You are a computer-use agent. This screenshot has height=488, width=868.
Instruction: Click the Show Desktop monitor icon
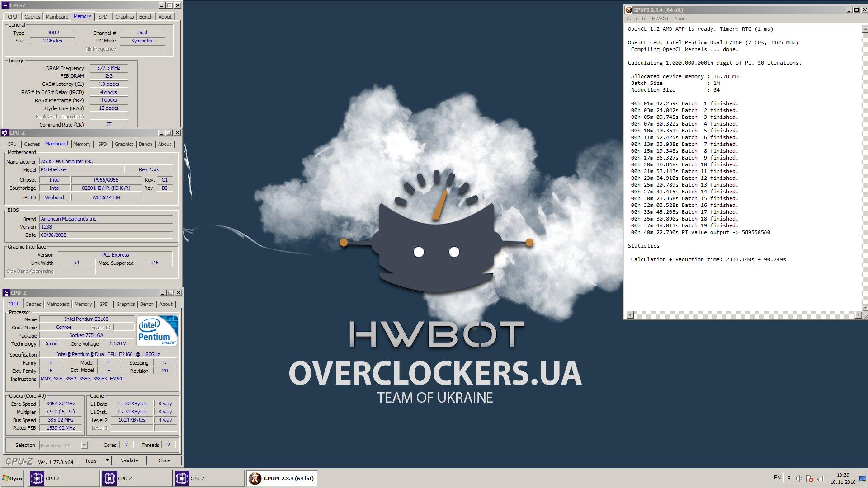[x=863, y=479]
